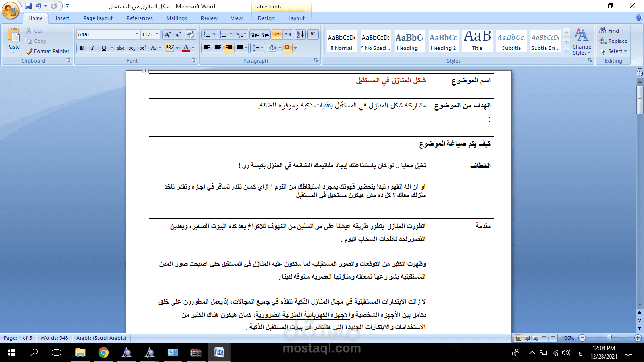This screenshot has height=362, width=644.
Task: Apply the Title style
Action: tap(477, 41)
